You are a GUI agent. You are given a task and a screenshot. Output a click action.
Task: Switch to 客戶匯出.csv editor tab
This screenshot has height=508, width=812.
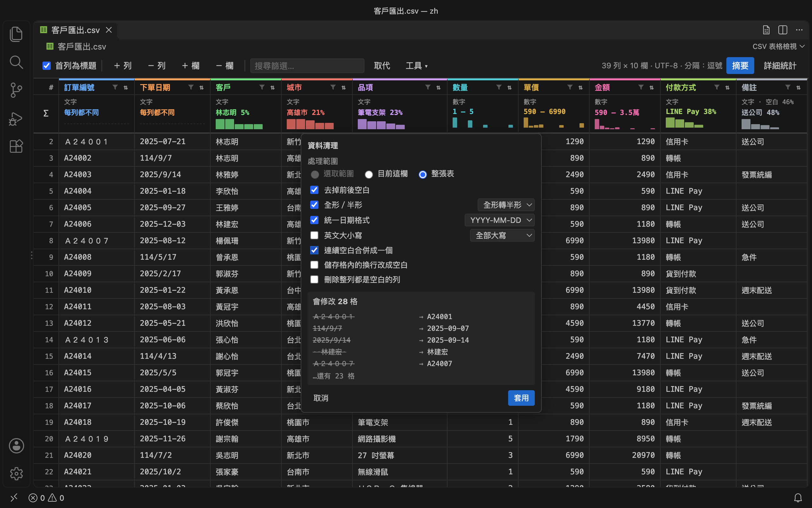(x=75, y=30)
